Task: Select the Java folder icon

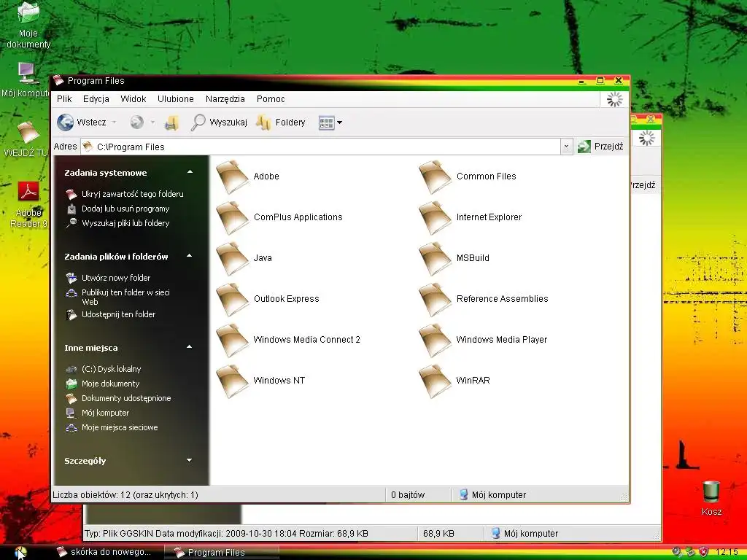Action: 233,259
